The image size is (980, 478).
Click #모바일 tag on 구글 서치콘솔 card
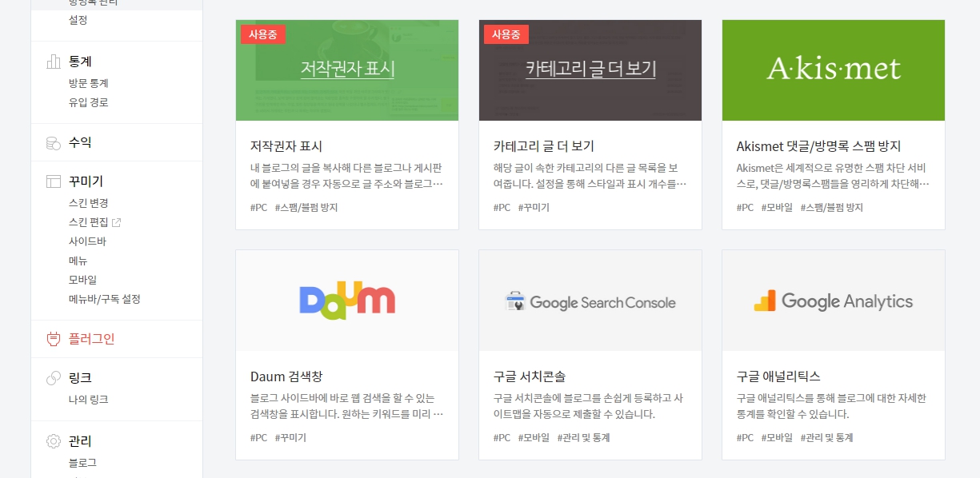534,438
